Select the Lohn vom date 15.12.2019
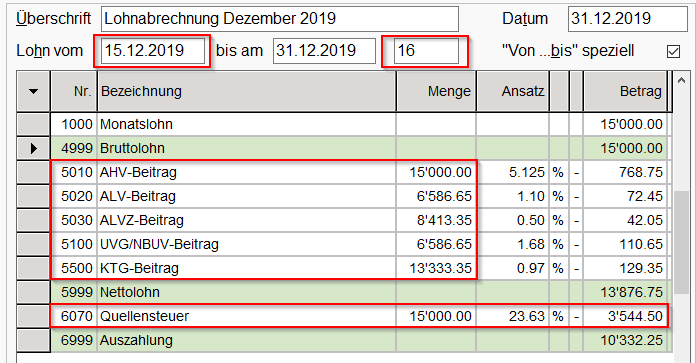696x363 pixels. click(153, 51)
